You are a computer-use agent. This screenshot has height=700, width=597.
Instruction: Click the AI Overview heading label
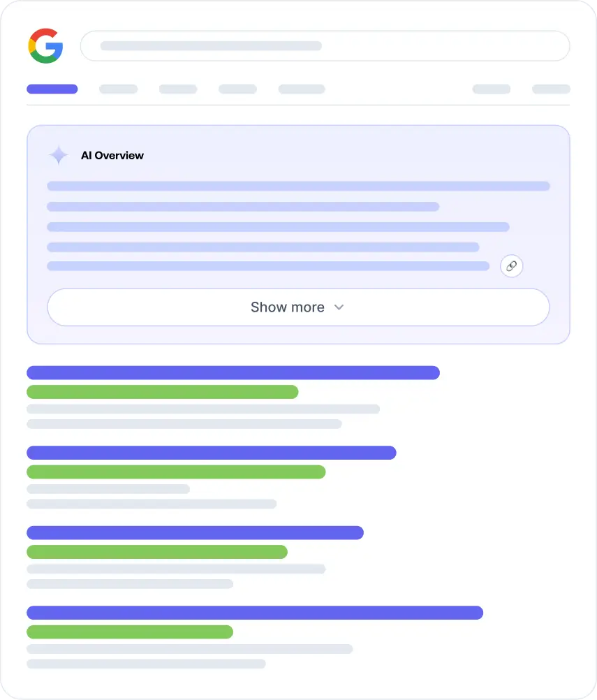point(112,155)
